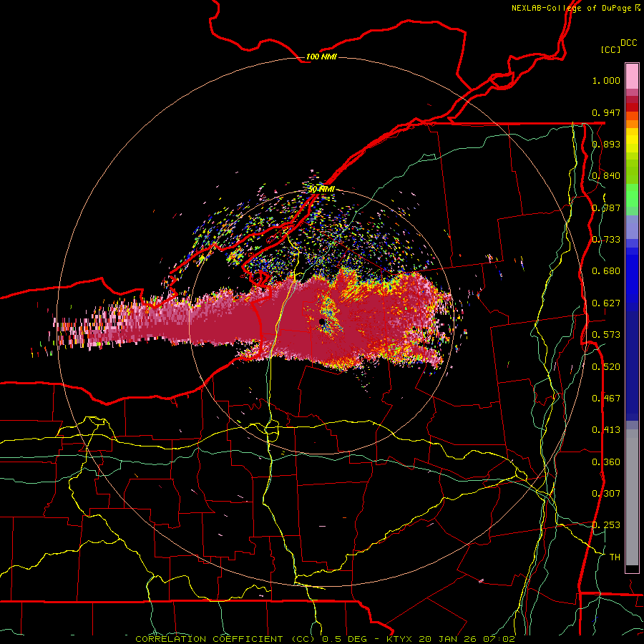This screenshot has width=644, height=644.
Task: Click the black radar site dot at the center
Action: point(322,321)
